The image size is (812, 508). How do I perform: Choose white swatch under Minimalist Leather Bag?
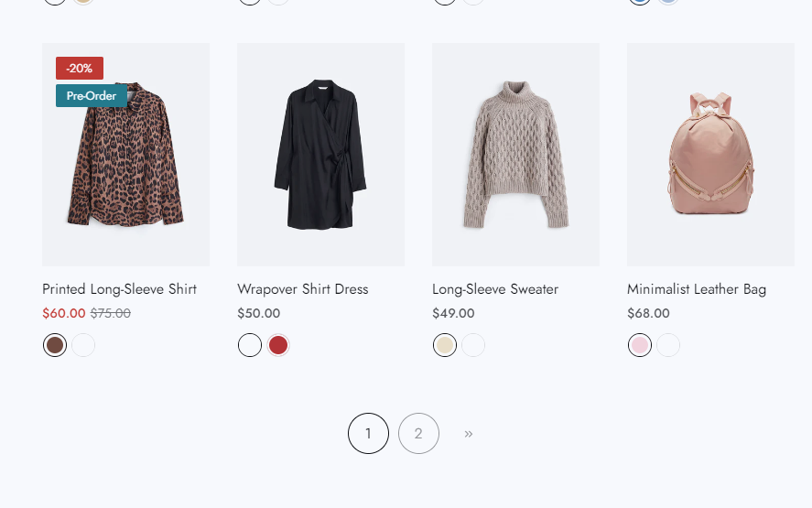click(x=668, y=345)
